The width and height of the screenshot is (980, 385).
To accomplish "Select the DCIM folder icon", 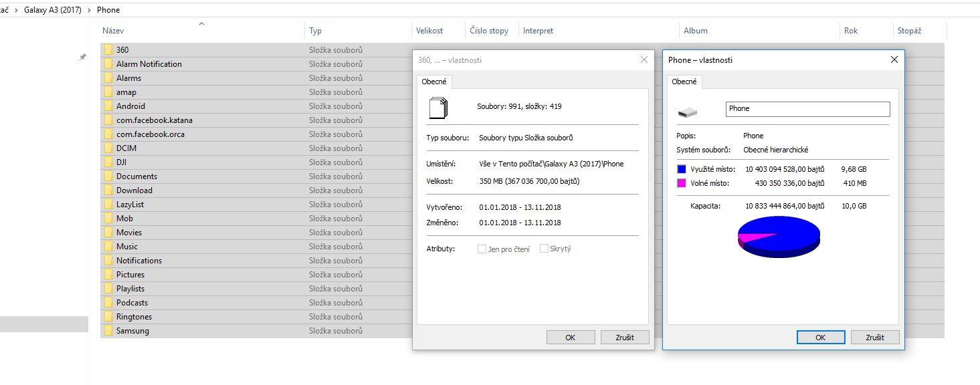I will pyautogui.click(x=108, y=148).
